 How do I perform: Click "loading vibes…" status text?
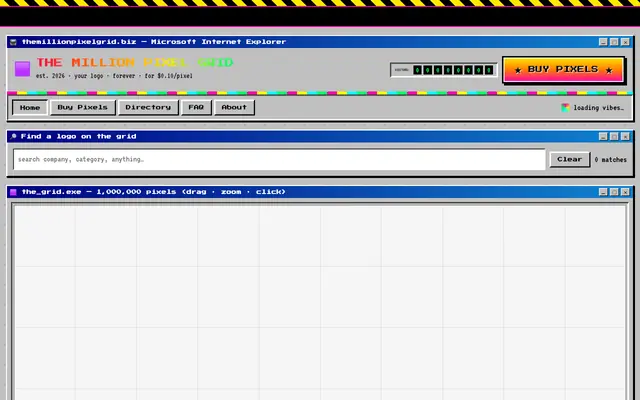click(598, 108)
